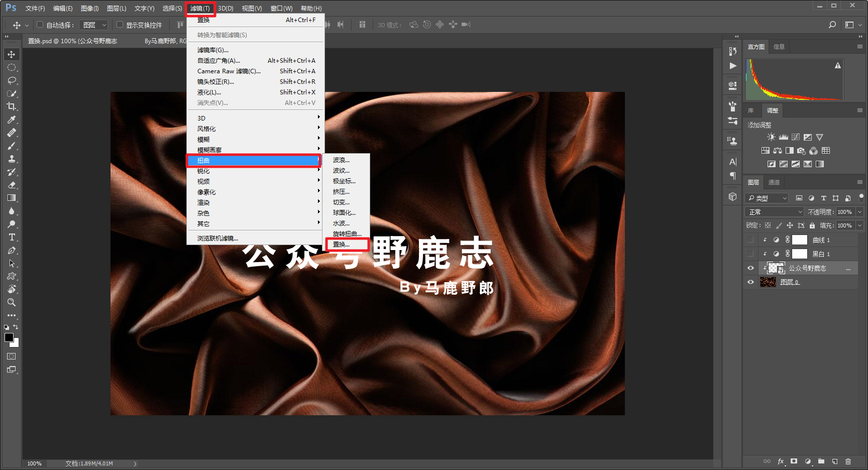Viewport: 868px width, 470px height.
Task: Open the blend mode 正常 dropdown
Action: tap(775, 212)
